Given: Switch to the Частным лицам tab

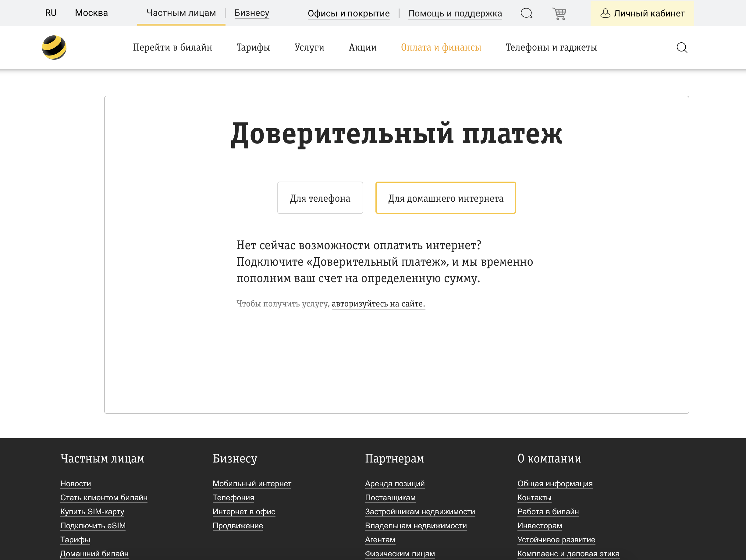Looking at the screenshot, I should [x=181, y=13].
